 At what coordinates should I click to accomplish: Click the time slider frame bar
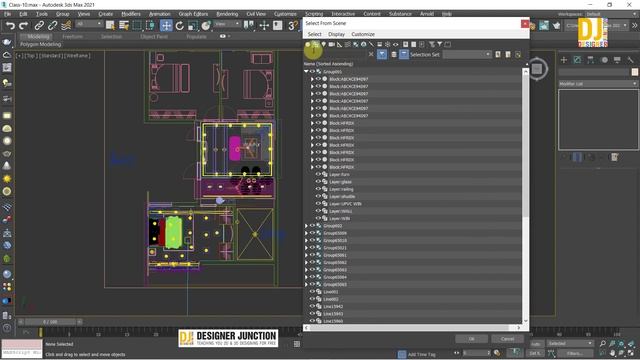(50, 322)
